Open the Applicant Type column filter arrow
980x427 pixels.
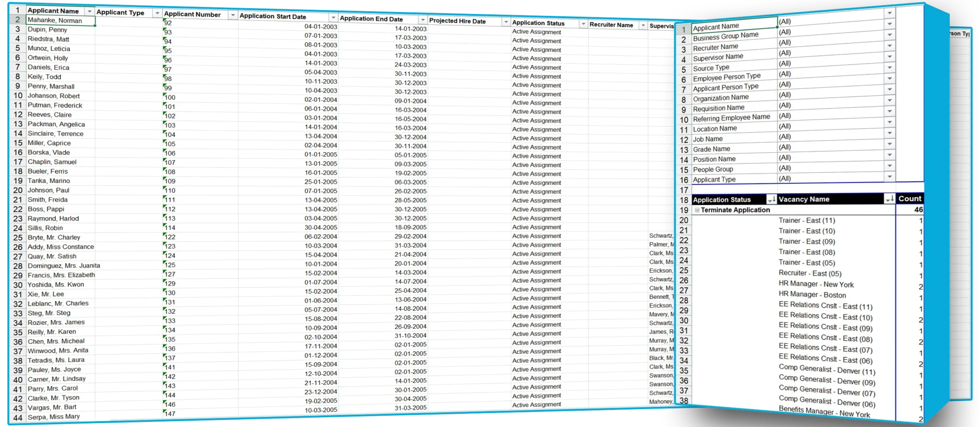[157, 13]
